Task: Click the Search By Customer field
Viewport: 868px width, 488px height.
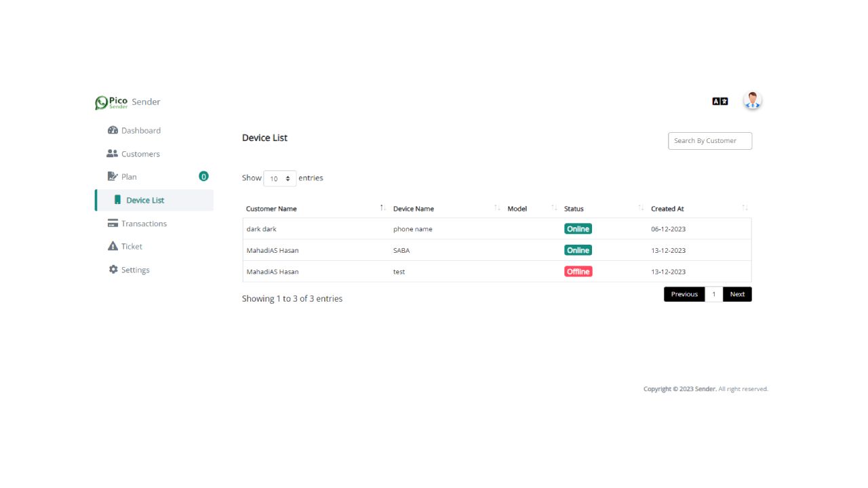Action: click(x=709, y=141)
